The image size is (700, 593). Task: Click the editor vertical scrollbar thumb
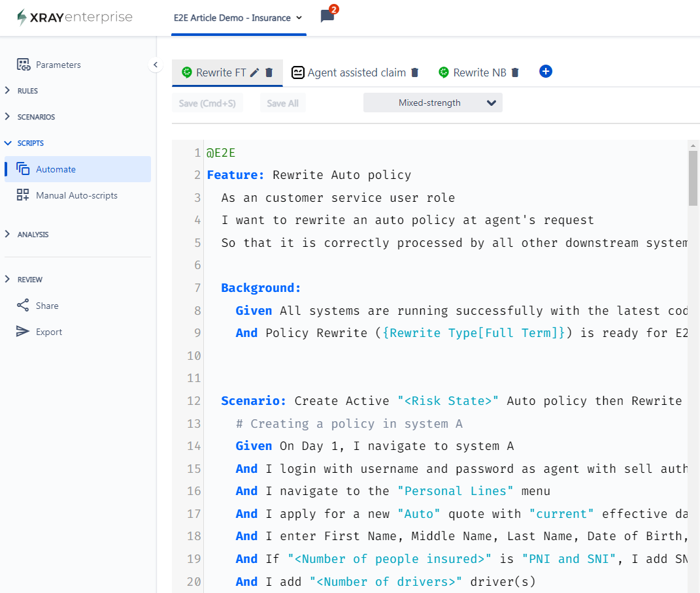(x=693, y=178)
